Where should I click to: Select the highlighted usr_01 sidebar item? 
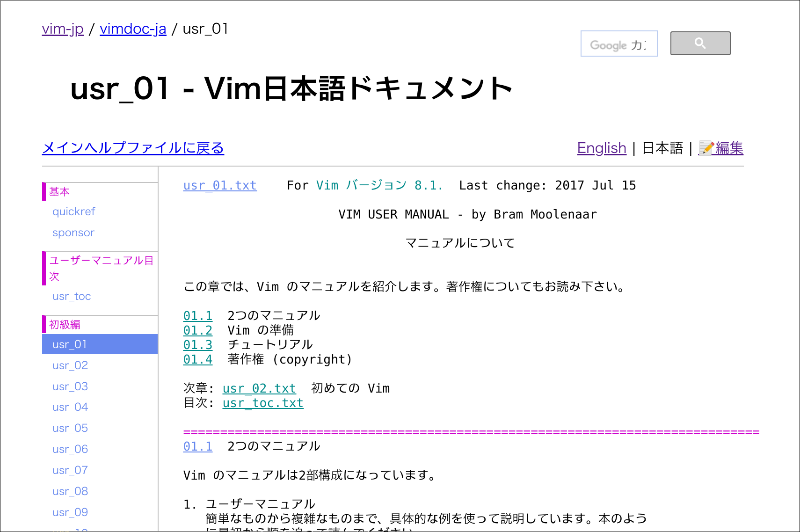coord(100,344)
